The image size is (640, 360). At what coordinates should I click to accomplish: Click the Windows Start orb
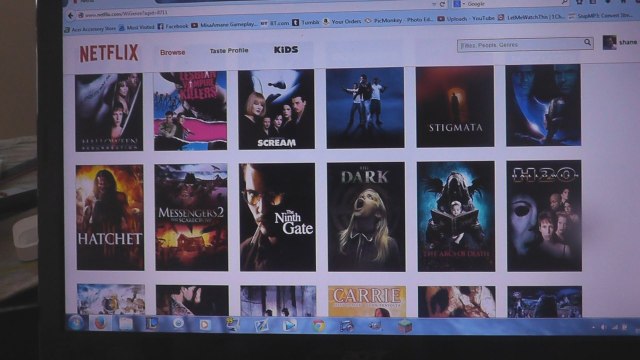point(76,323)
